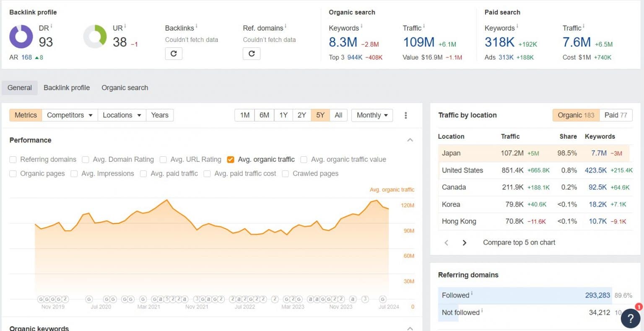Open the three-dot options menu beside Monthly
The width and height of the screenshot is (644, 331).
405,115
